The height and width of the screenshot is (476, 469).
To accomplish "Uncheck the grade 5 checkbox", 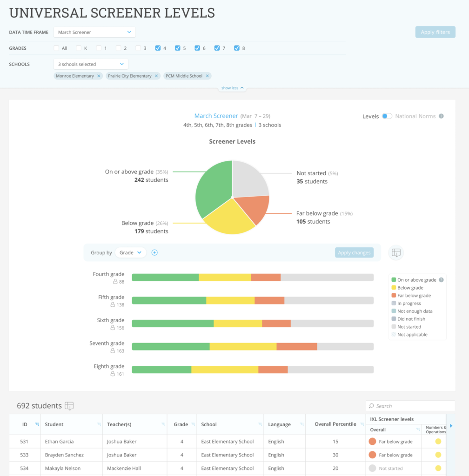I will point(177,48).
